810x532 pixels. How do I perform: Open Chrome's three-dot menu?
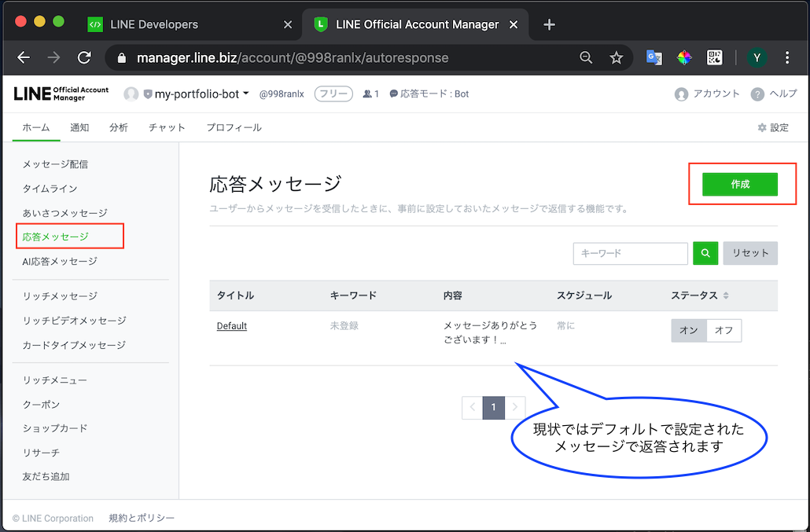[x=786, y=57]
